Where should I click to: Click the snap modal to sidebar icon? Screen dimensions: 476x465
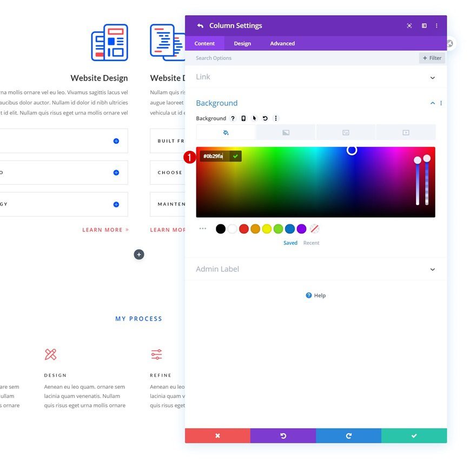coord(424,26)
